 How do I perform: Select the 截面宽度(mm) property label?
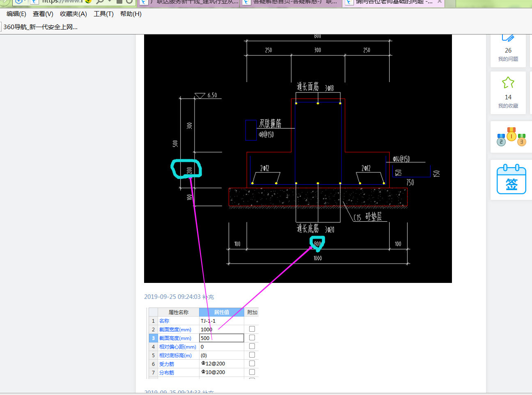(x=175, y=330)
